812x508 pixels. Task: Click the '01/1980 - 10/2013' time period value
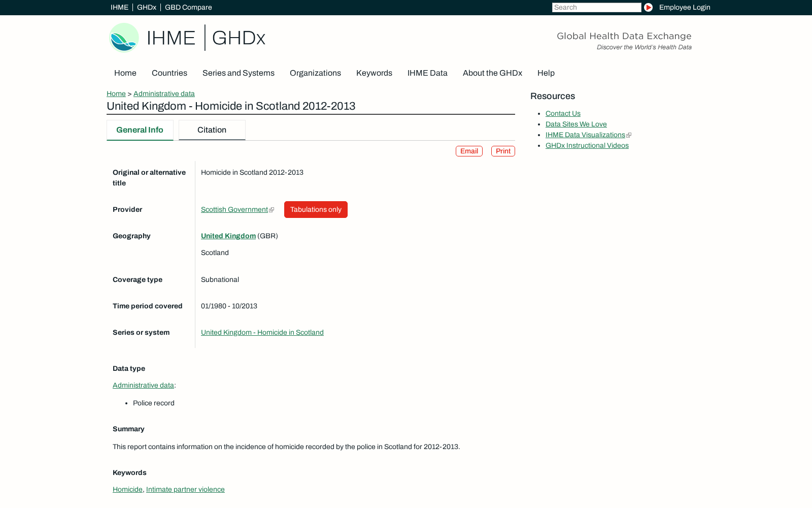click(x=229, y=306)
